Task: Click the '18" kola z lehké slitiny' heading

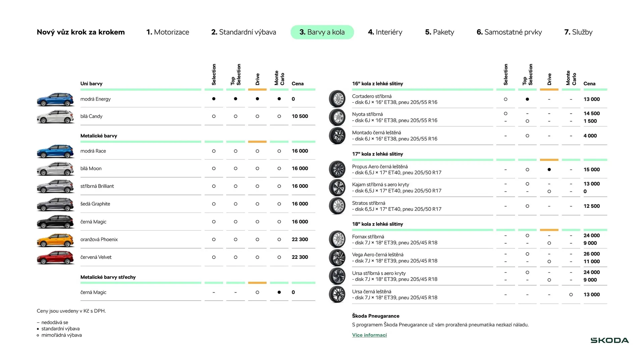Action: [x=378, y=224]
